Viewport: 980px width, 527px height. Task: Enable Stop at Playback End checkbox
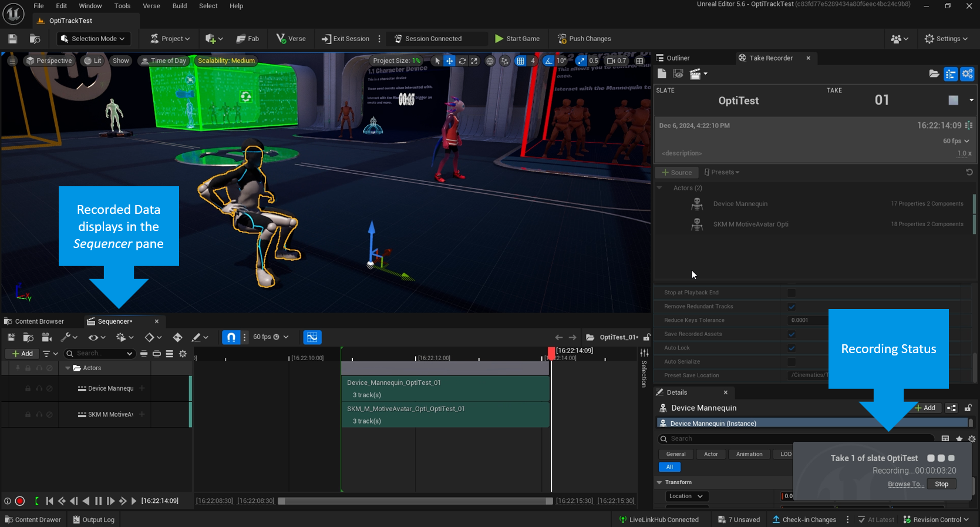tap(792, 293)
